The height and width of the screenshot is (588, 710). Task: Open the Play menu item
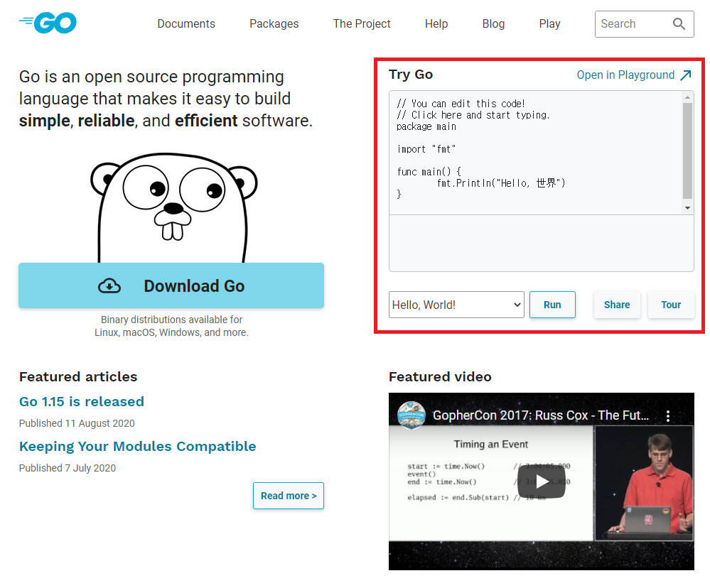pos(549,24)
